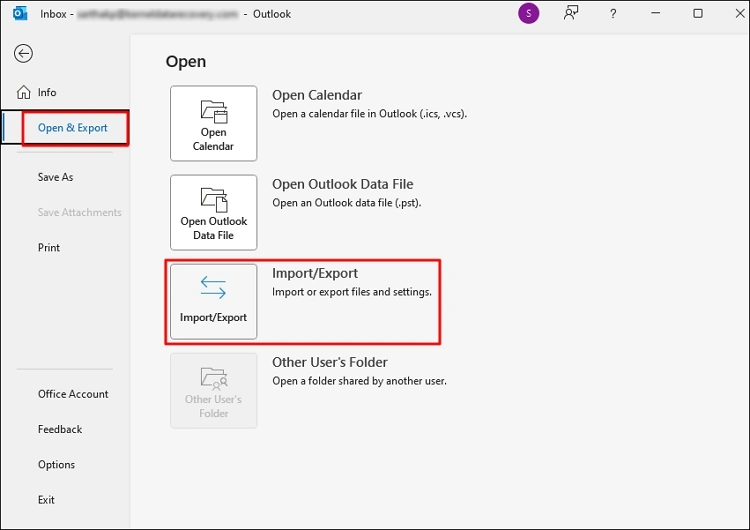Screen dimensions: 750x530
Task: Open Outlook Options
Action: click(56, 464)
